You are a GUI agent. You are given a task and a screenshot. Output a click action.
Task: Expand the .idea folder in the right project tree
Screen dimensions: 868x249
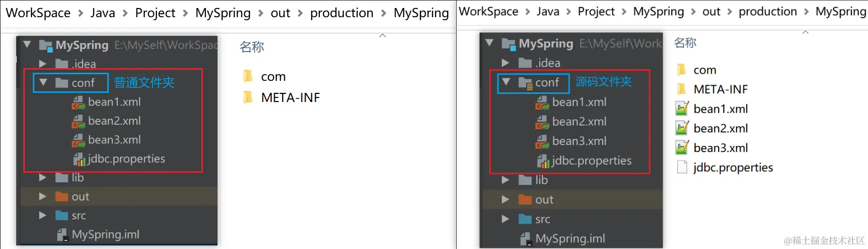[505, 63]
